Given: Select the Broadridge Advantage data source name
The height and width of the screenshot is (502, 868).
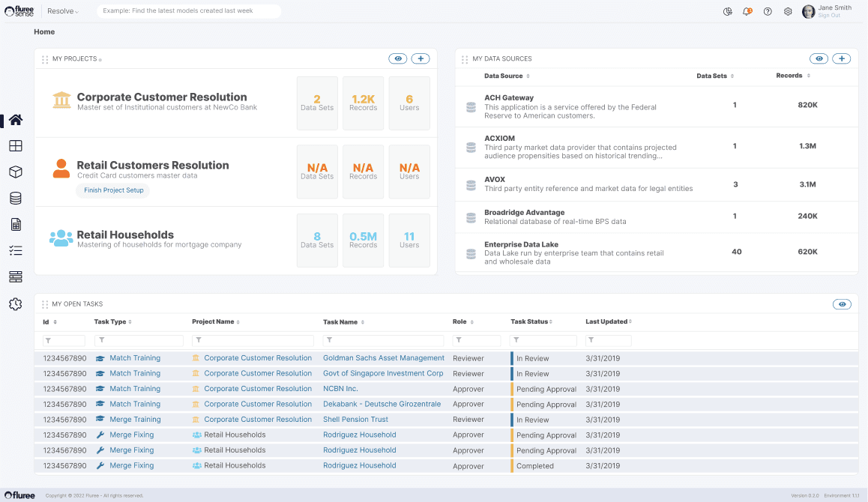Looking at the screenshot, I should [524, 213].
